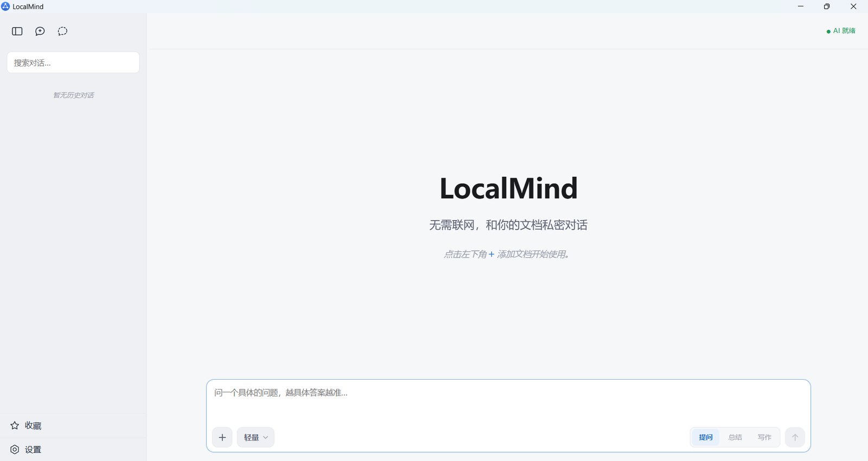Switch to the 总结 mode tab
Viewport: 868px width, 461px height.
[735, 437]
